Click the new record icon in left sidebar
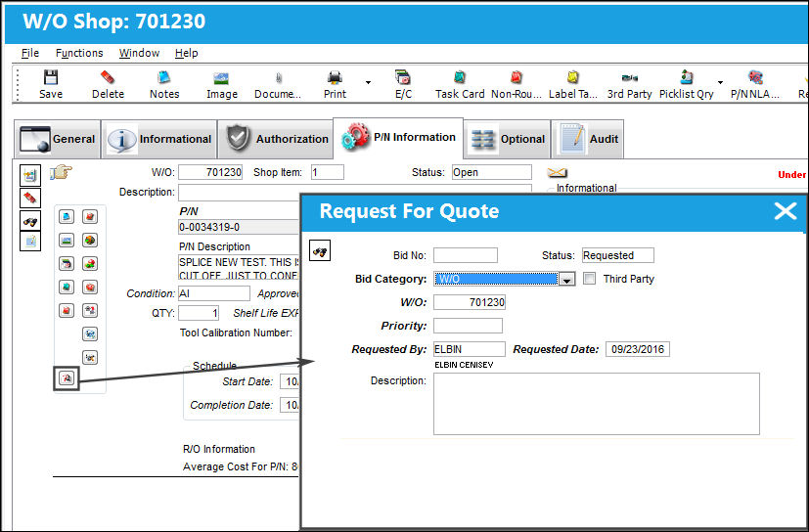Viewport: 809px width, 532px height. [30, 175]
